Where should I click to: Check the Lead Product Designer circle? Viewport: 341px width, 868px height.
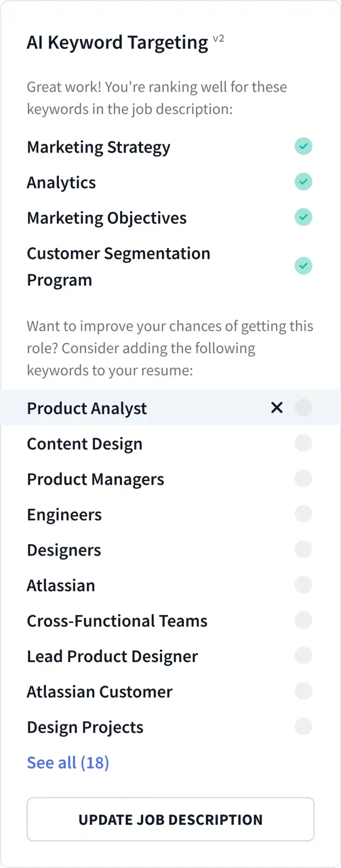point(303,655)
